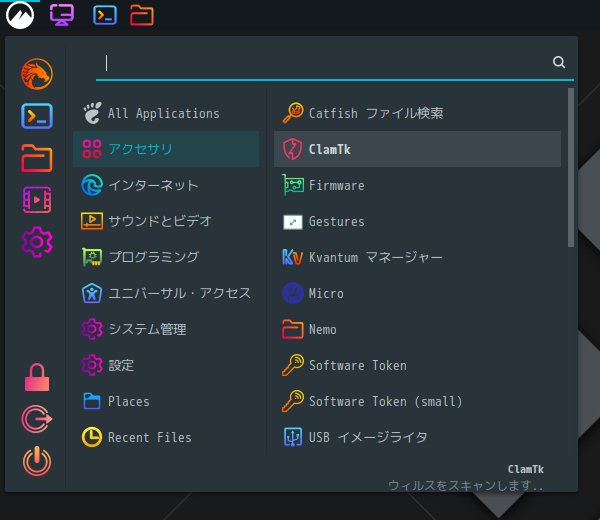Open the dragon browser icon in favorites
The height and width of the screenshot is (520, 600).
tap(37, 74)
